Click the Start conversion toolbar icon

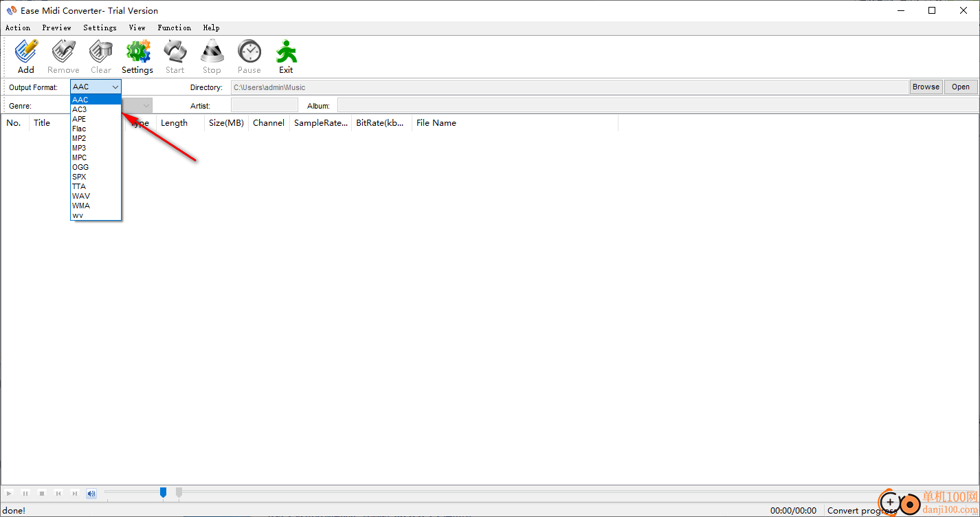coord(175,56)
